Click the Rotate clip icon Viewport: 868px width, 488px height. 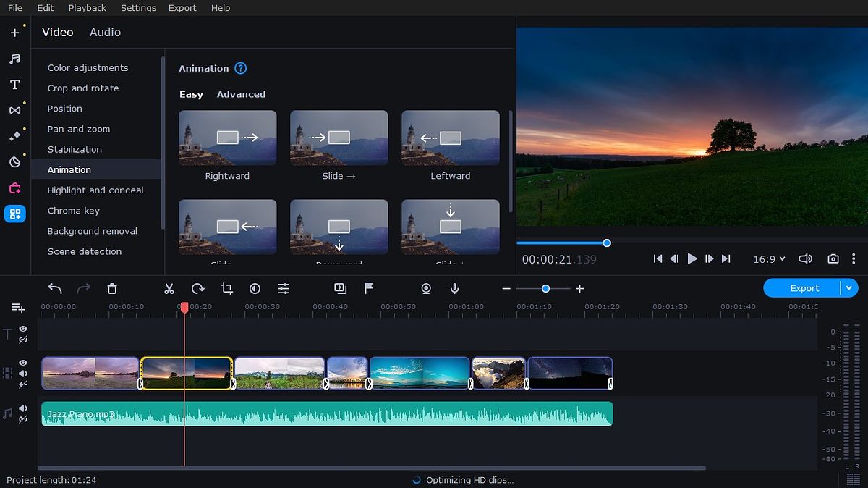pyautogui.click(x=198, y=288)
